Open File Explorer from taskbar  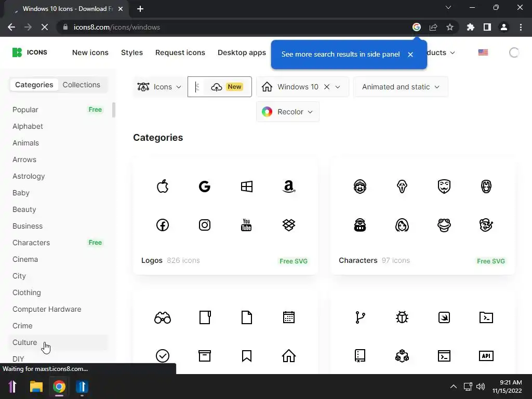coord(36,387)
